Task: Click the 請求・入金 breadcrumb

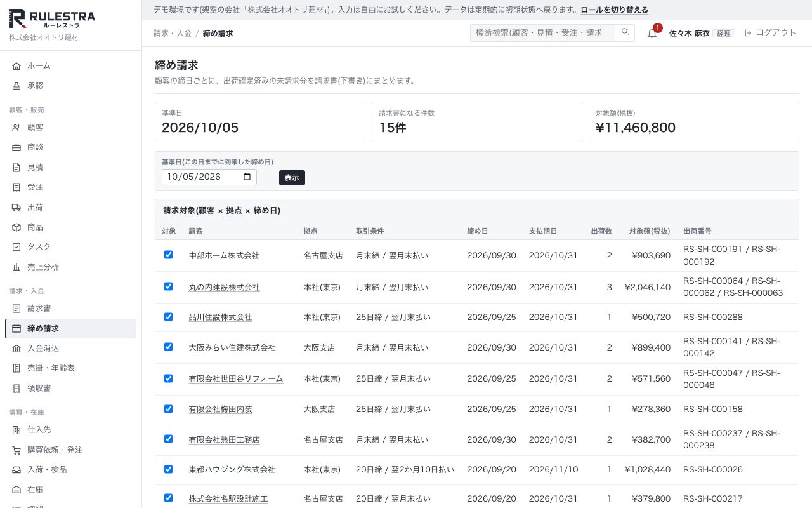Action: coord(173,33)
